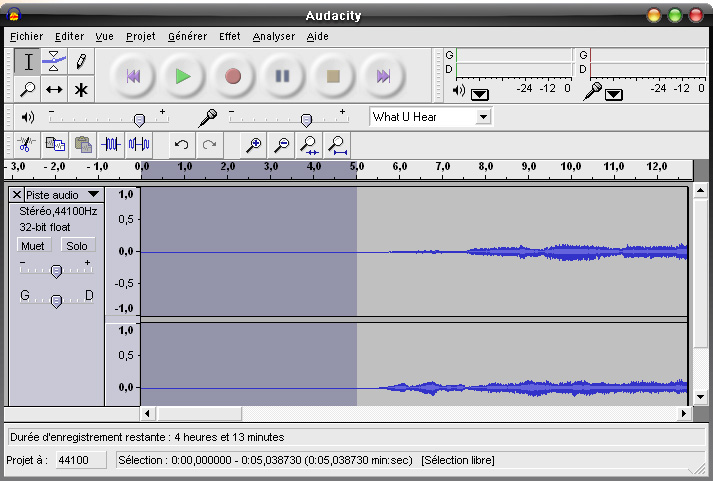Screen dimensions: 713x481
Task: Open the Analyser menu
Action: tap(274, 36)
